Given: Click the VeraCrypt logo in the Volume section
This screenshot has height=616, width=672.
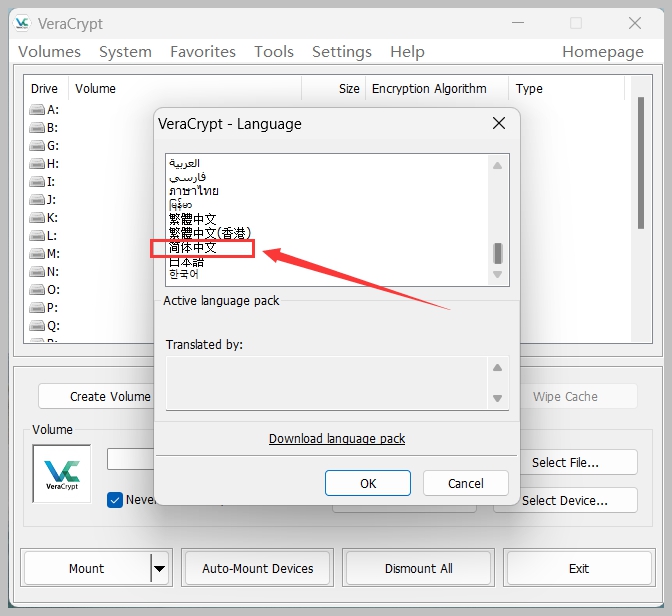Looking at the screenshot, I should [62, 474].
